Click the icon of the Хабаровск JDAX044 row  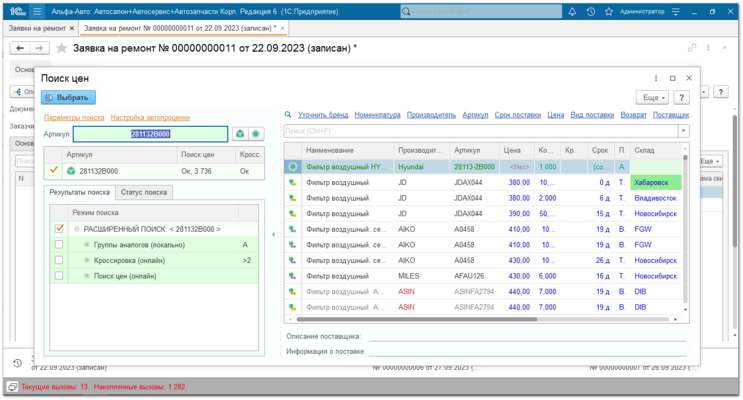[293, 182]
